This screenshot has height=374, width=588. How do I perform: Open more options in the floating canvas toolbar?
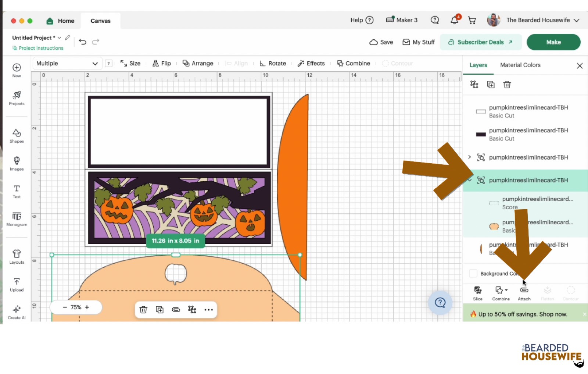point(209,310)
